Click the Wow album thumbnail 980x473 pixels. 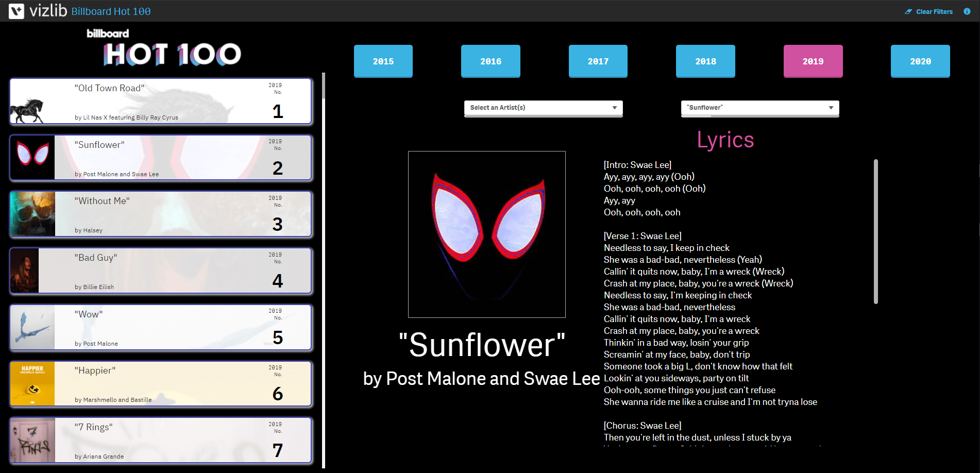(x=32, y=327)
